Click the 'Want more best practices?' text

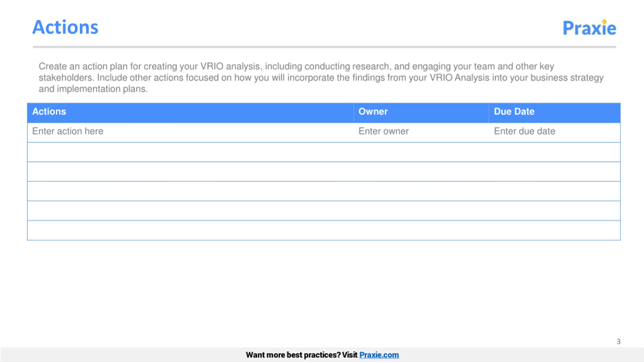click(301, 355)
